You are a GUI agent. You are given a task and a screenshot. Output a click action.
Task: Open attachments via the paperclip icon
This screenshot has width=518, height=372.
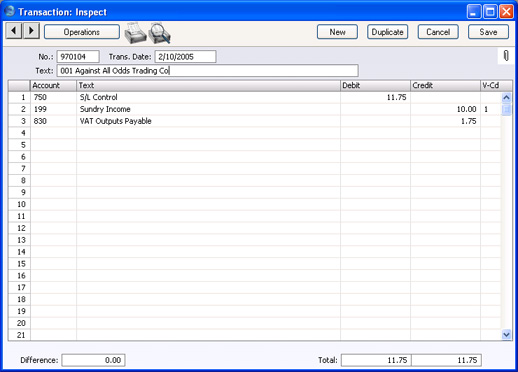tap(506, 56)
